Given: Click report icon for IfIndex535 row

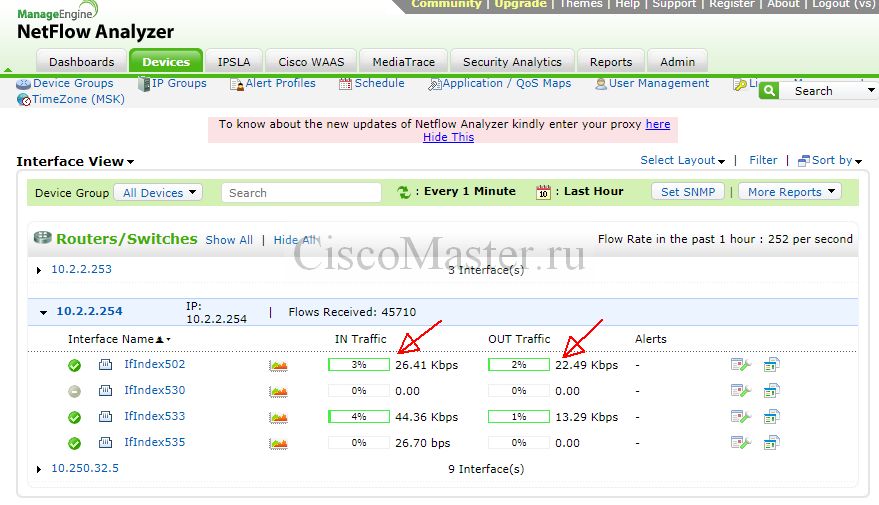Looking at the screenshot, I should pos(771,443).
